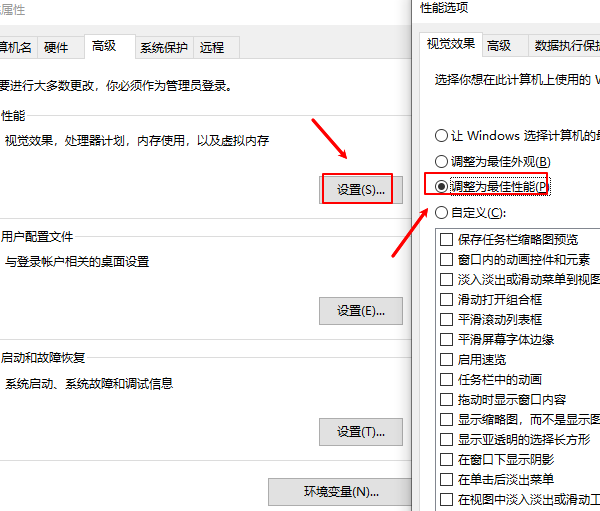Click the 要进行大多数更改 administrator notice
Viewport: 600px width, 511px height.
(116, 85)
